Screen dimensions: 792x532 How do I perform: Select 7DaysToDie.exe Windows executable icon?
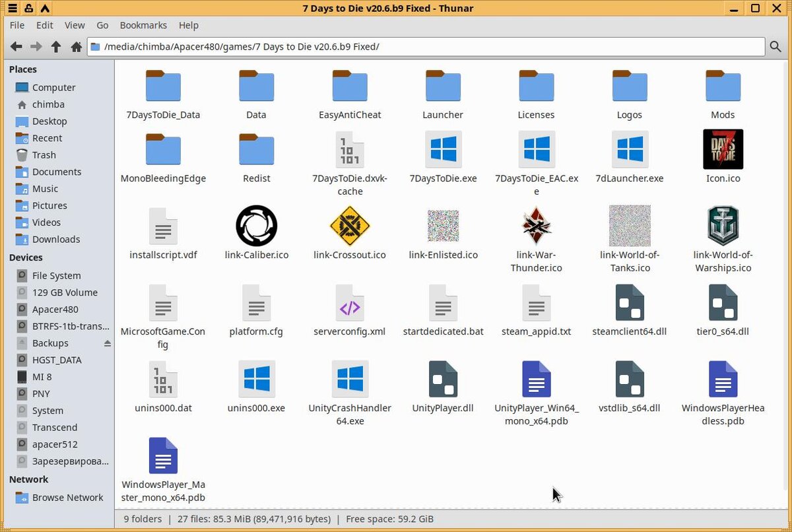[443, 149]
